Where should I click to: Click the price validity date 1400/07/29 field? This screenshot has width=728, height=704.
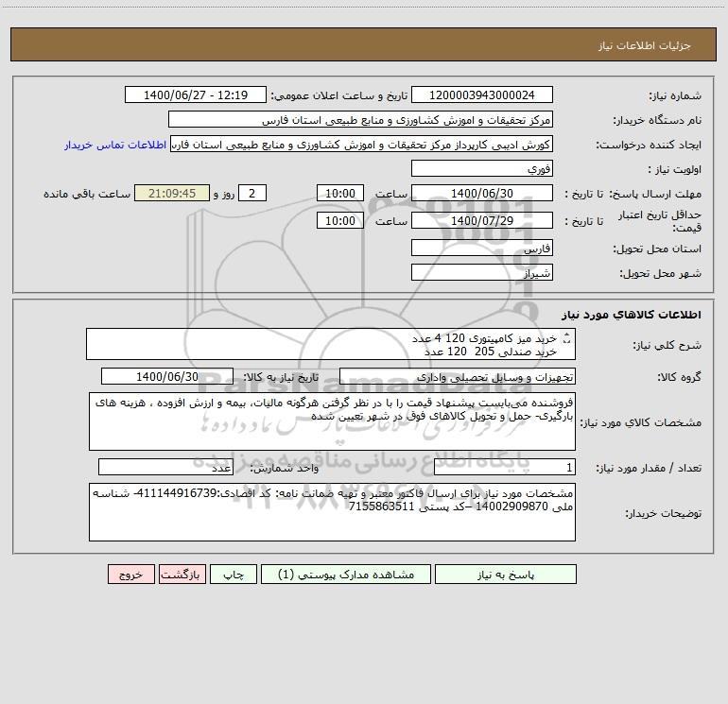click(x=482, y=220)
